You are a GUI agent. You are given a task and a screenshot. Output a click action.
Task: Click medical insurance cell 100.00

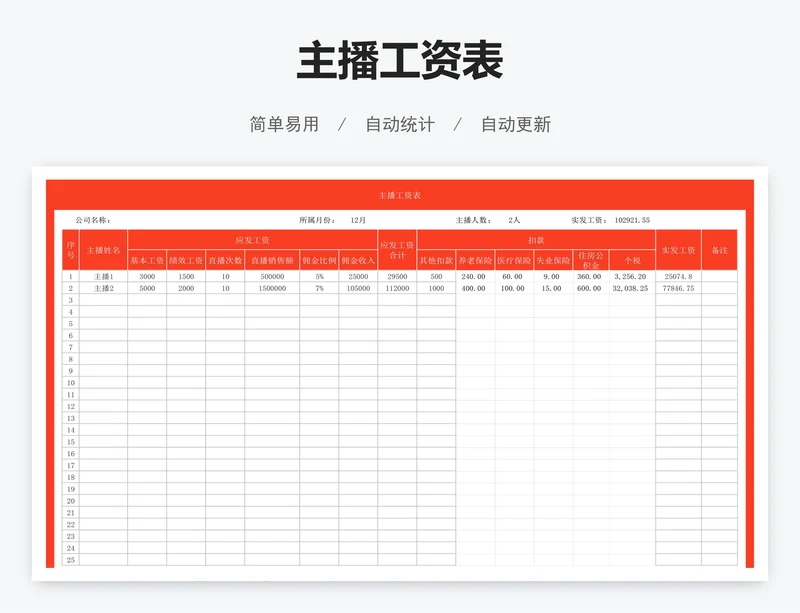coord(514,288)
